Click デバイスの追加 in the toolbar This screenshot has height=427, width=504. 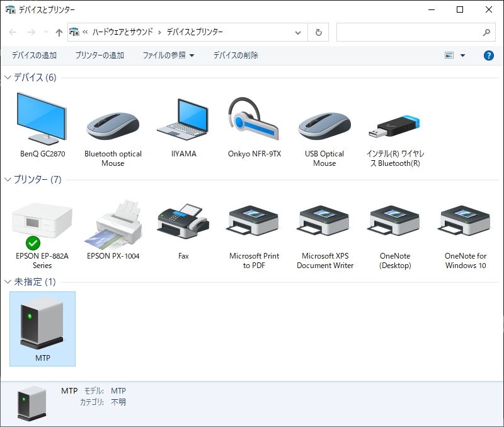pyautogui.click(x=34, y=56)
